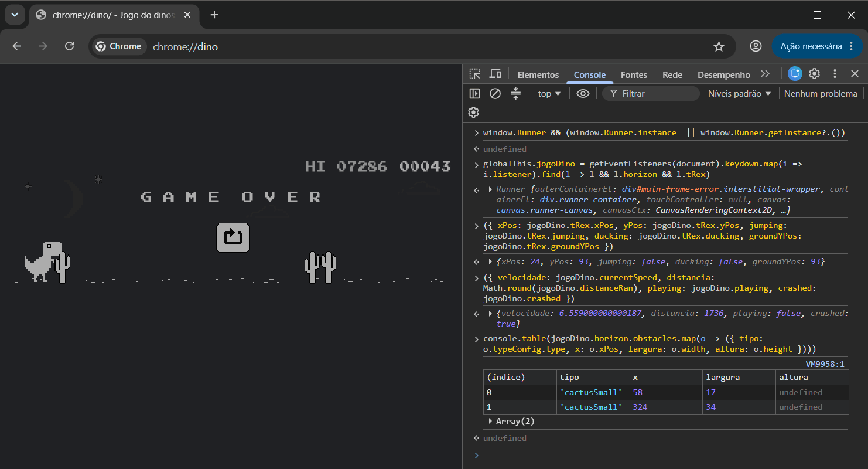
Task: Open the Níveis padrão log level dropdown
Action: 740,94
